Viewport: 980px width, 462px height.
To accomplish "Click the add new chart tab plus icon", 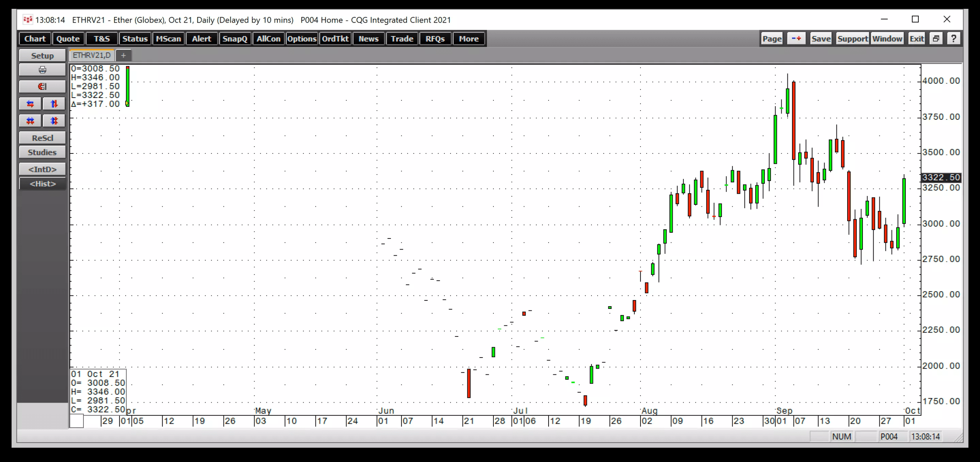I will click(123, 55).
